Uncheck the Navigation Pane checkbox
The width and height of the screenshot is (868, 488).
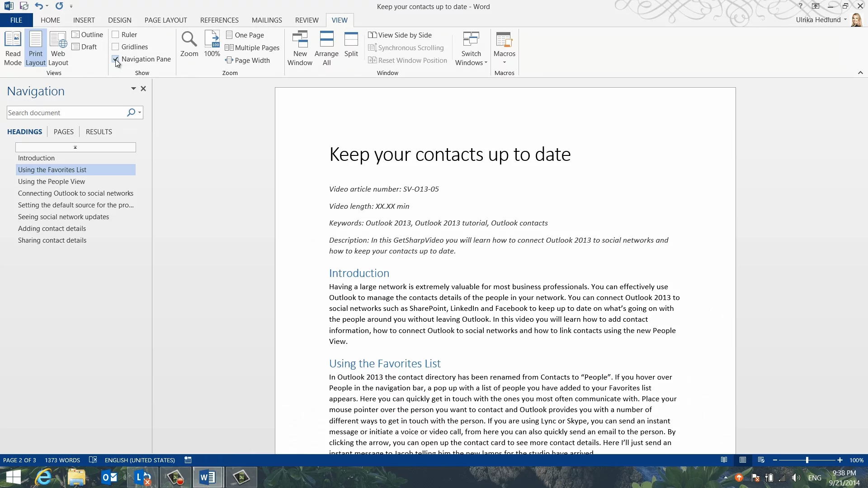[x=115, y=59]
